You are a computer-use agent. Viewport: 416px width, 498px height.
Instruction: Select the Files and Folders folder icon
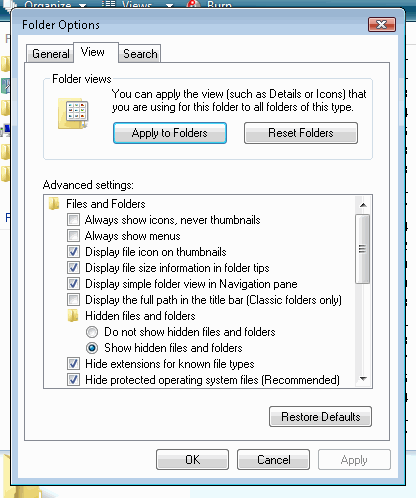coord(54,204)
